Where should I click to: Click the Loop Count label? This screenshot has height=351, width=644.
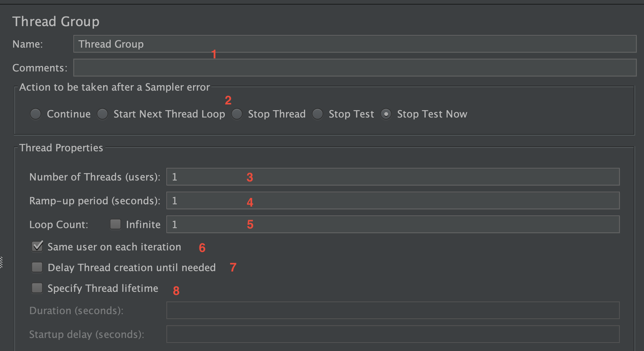59,225
